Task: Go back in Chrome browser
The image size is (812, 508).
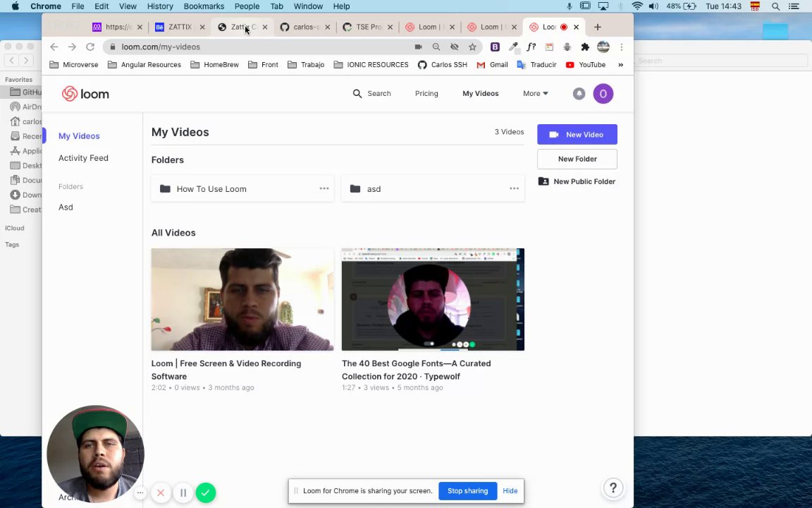Action: [54, 47]
